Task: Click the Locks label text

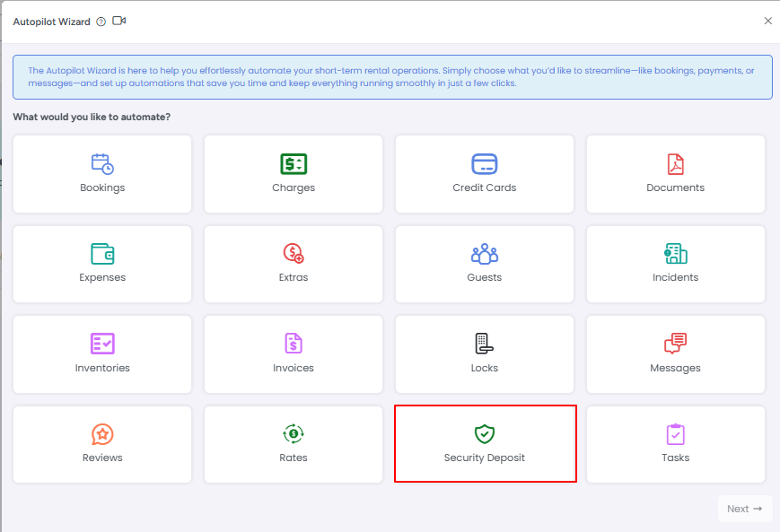Action: [485, 368]
